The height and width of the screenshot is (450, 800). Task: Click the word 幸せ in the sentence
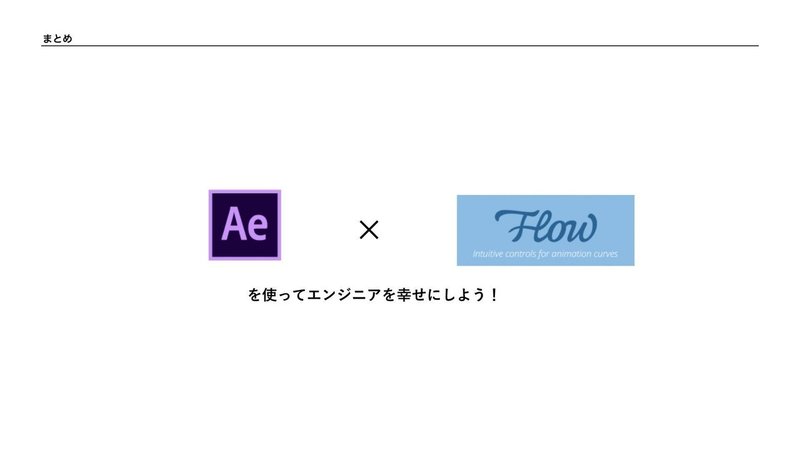[x=412, y=295]
